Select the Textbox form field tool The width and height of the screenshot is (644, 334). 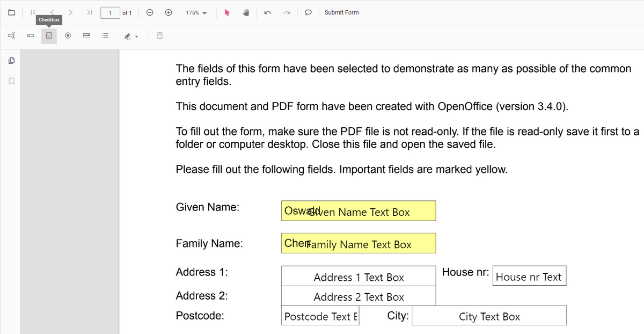point(11,35)
